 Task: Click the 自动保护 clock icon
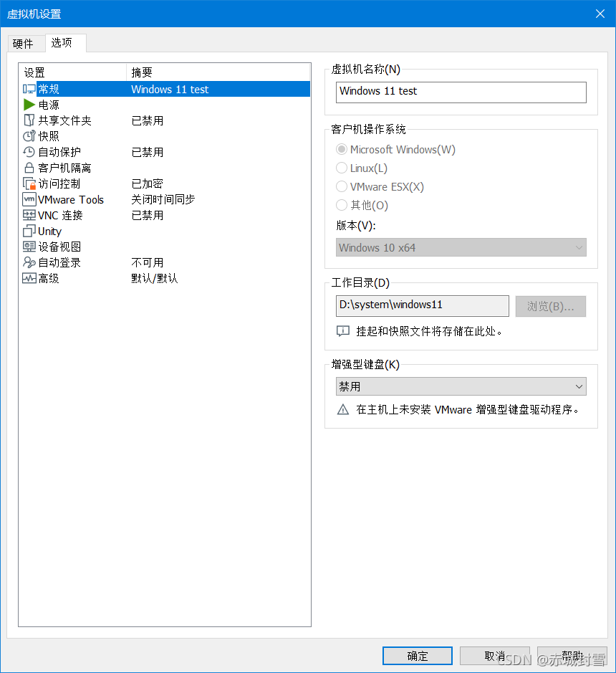point(29,152)
